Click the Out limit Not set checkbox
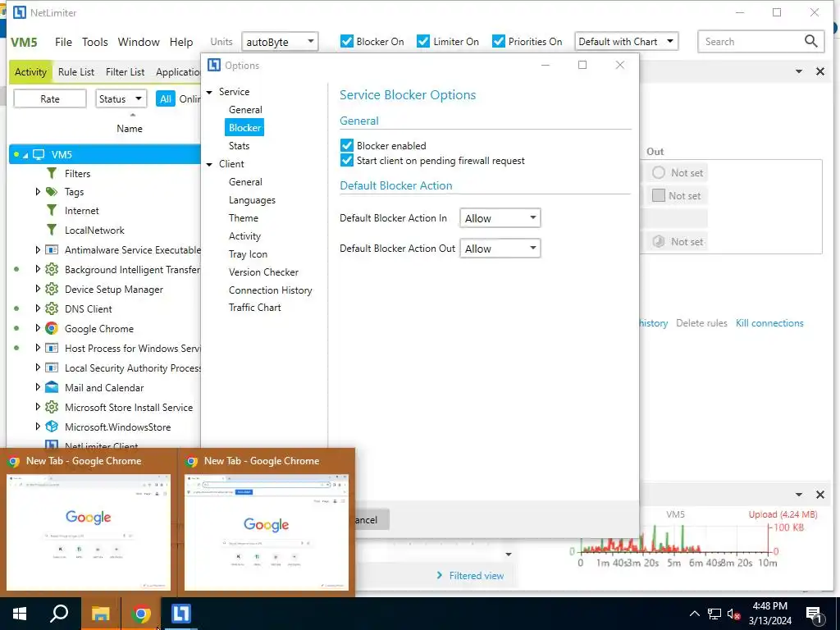 [659, 195]
